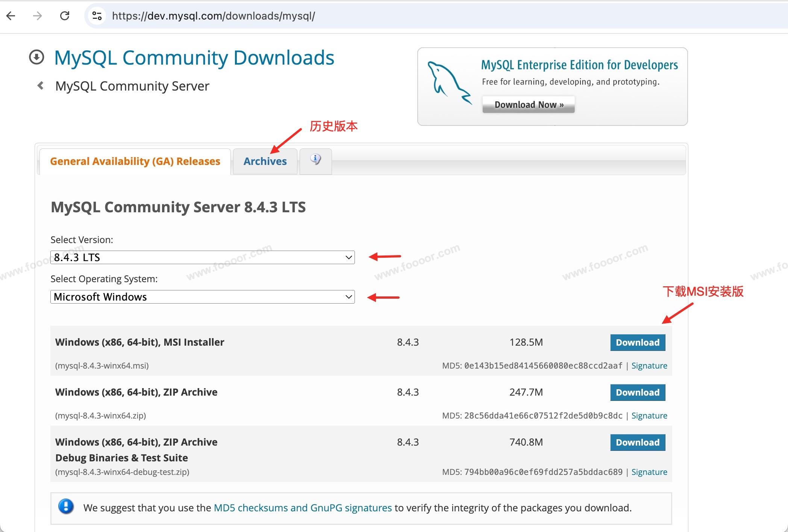Screen dimensions: 788x532
Task: Click the URL address bar field
Action: tap(414, 16)
